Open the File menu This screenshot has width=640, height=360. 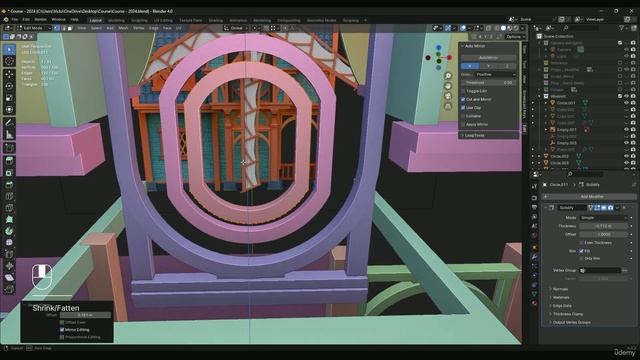[15, 20]
